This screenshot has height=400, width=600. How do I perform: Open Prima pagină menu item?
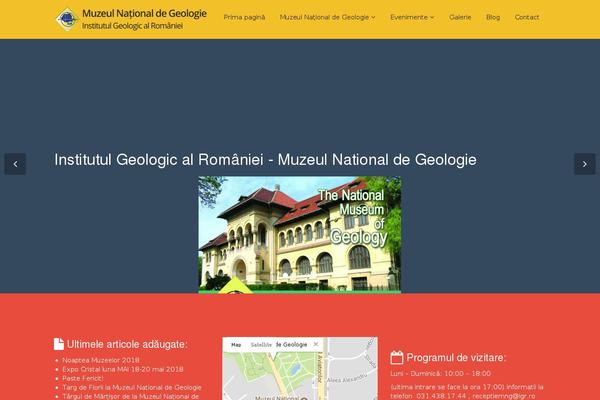(x=244, y=17)
